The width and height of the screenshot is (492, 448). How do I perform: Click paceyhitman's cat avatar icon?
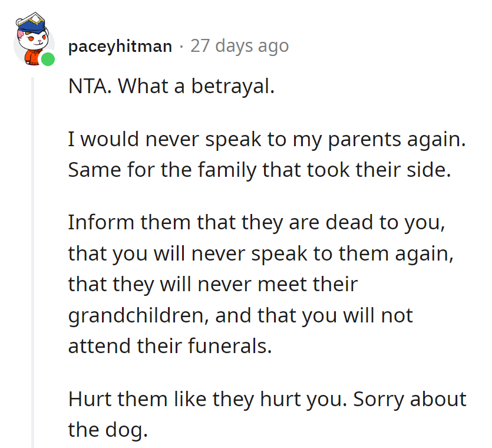(34, 42)
